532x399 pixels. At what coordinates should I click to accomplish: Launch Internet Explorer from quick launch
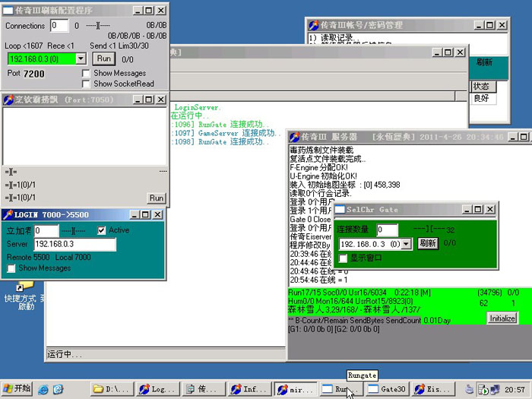pos(43,389)
